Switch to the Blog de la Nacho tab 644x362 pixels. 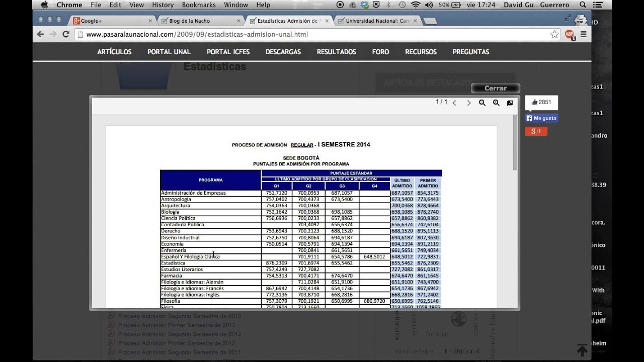(200, 21)
